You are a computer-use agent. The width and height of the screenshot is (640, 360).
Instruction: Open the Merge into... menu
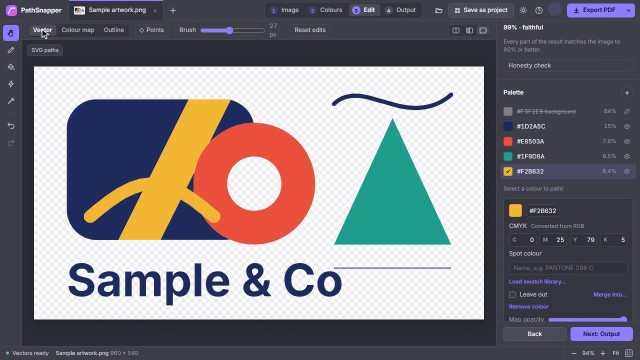click(610, 295)
